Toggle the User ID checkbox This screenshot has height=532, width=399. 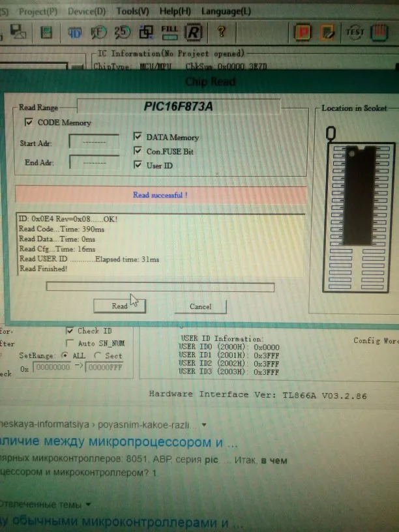click(x=138, y=165)
